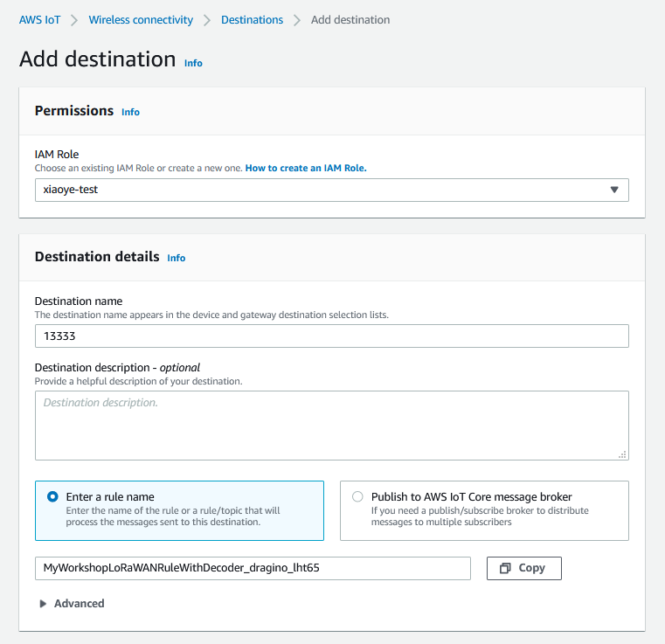
Task: Open Info link beside Destination details
Action: 176,258
